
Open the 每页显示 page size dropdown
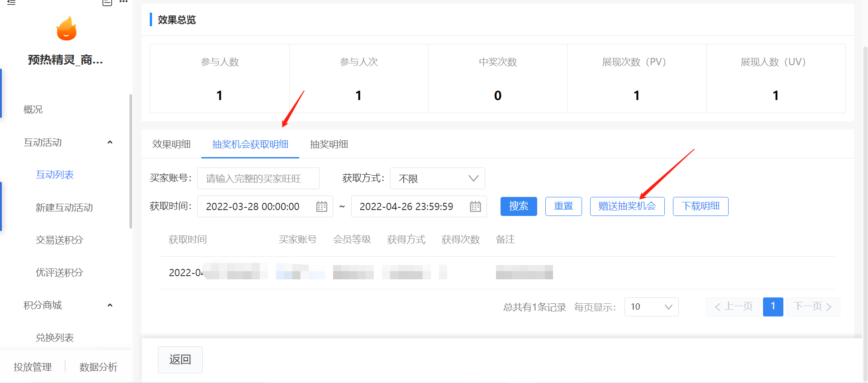pos(651,307)
